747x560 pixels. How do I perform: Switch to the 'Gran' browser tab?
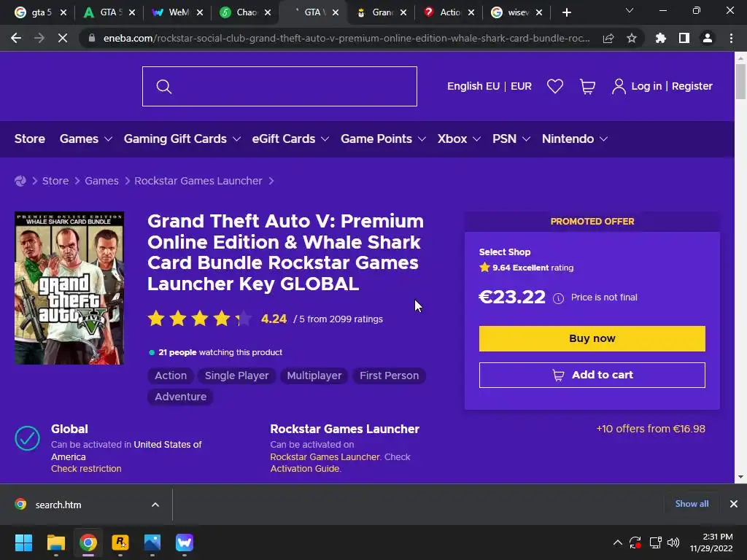coord(381,12)
